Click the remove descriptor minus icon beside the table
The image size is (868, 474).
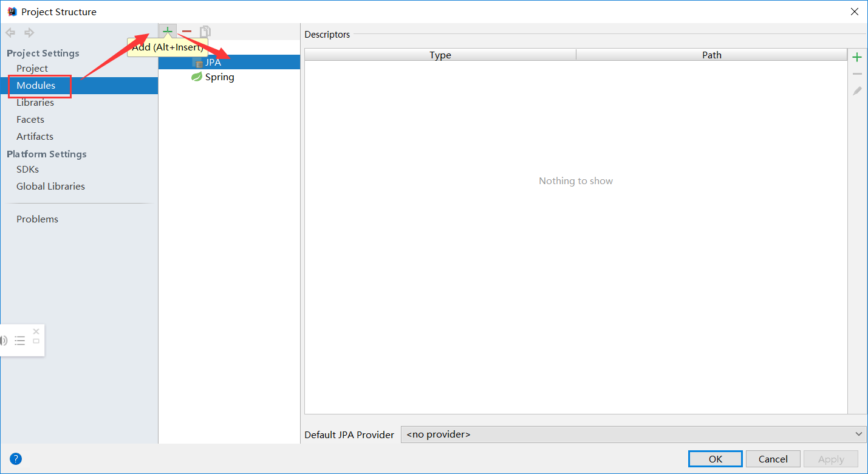857,74
